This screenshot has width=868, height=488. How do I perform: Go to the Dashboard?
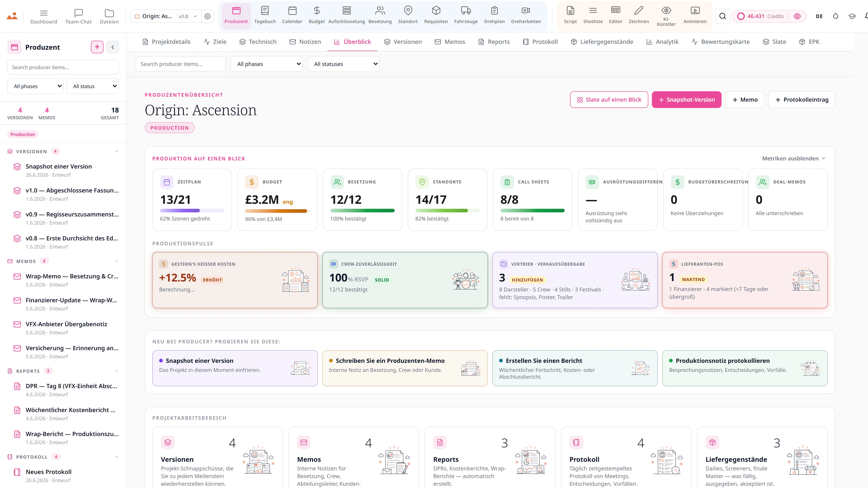pyautogui.click(x=44, y=16)
